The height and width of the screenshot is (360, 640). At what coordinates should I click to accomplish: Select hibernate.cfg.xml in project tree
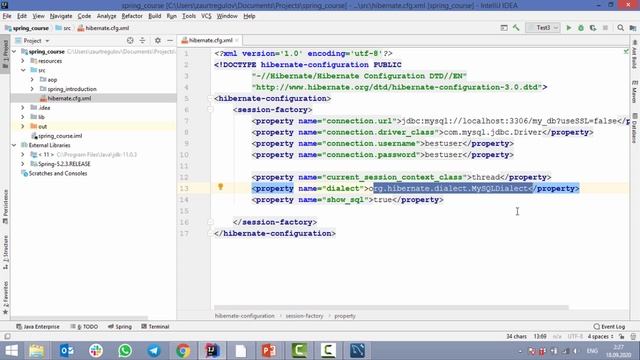tap(69, 98)
